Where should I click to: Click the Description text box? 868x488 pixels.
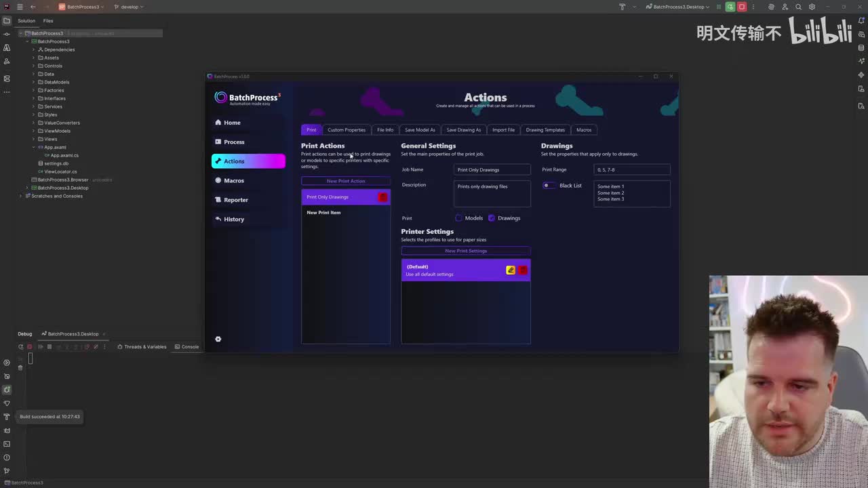point(492,194)
